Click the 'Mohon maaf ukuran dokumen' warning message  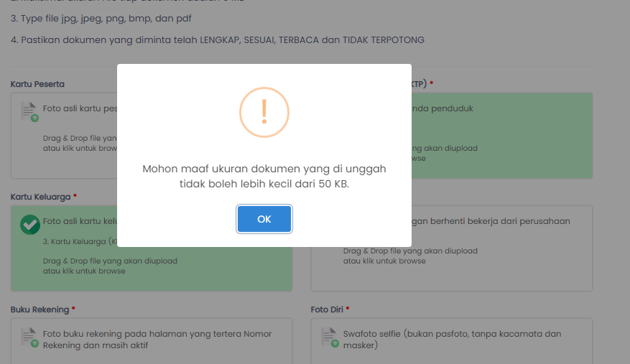pyautogui.click(x=264, y=176)
